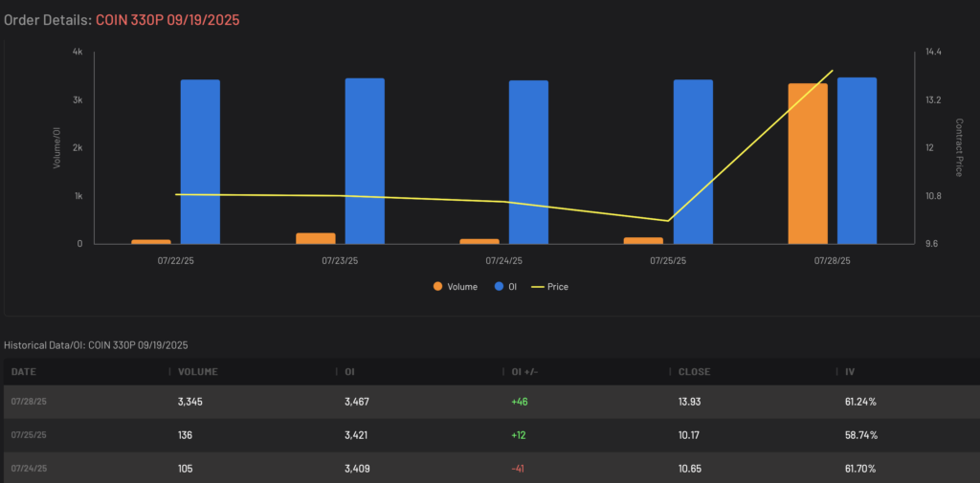Image resolution: width=980 pixels, height=483 pixels.
Task: Sort table by DATE column header
Action: click(x=24, y=371)
